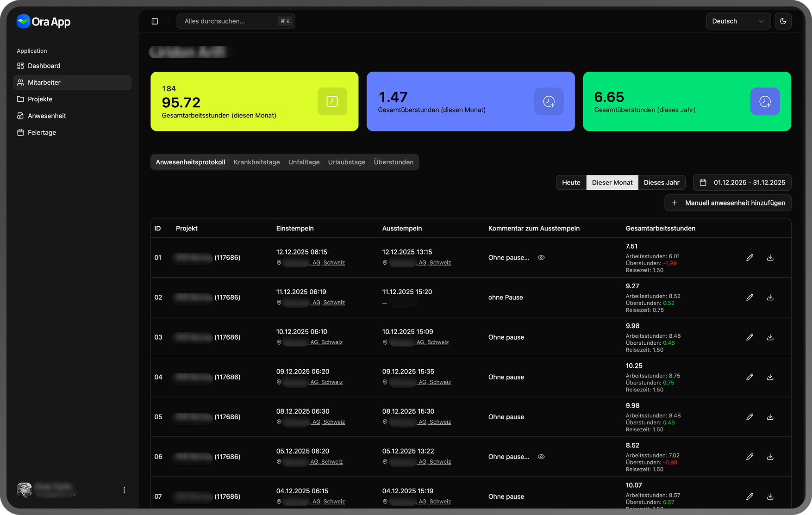812x515 pixels.
Task: Switch to the Krankheitstage tab
Action: click(256, 162)
